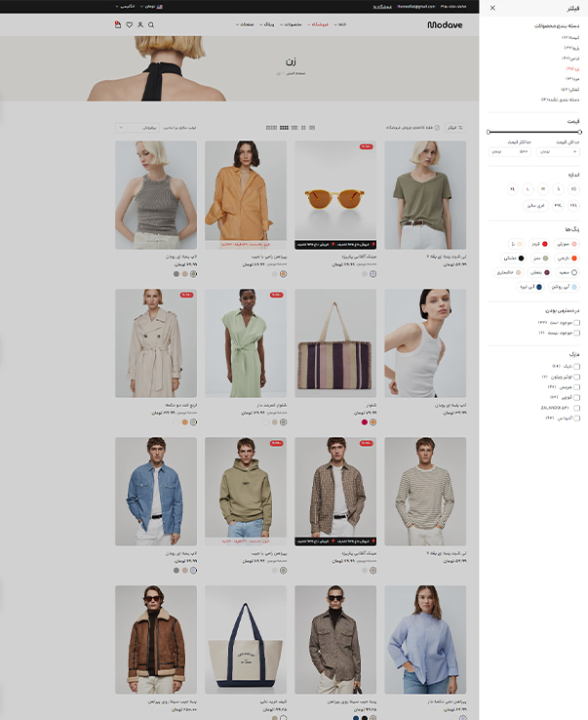The height and width of the screenshot is (720, 588).
Task: Select the free size option chip
Action: click(535, 205)
